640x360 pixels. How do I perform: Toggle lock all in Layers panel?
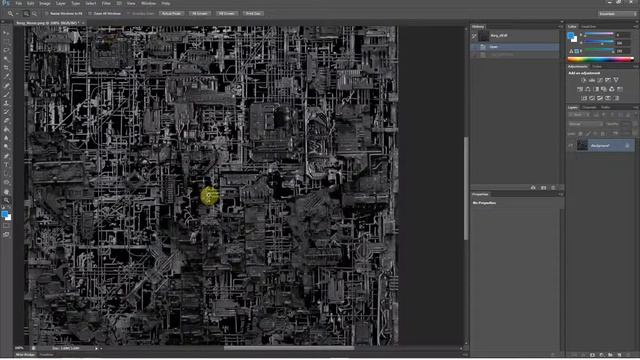pos(603,133)
